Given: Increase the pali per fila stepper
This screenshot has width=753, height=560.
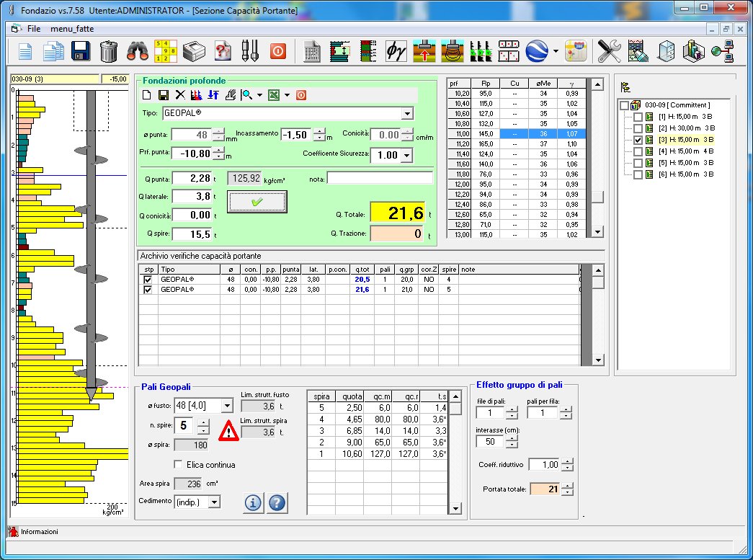Looking at the screenshot, I should click(x=566, y=409).
